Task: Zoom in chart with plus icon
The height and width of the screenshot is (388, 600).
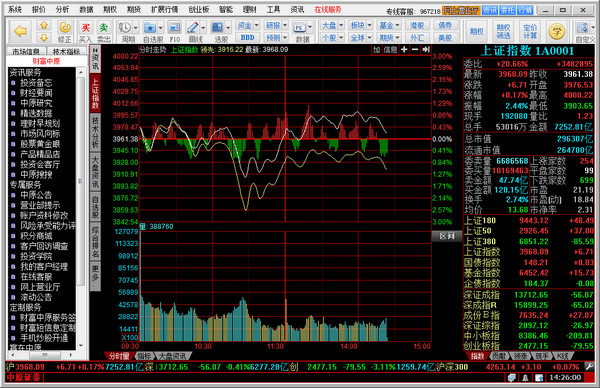Action: (404, 49)
